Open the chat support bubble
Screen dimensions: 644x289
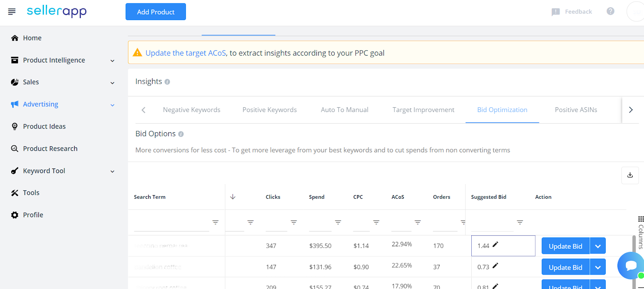coord(631,266)
